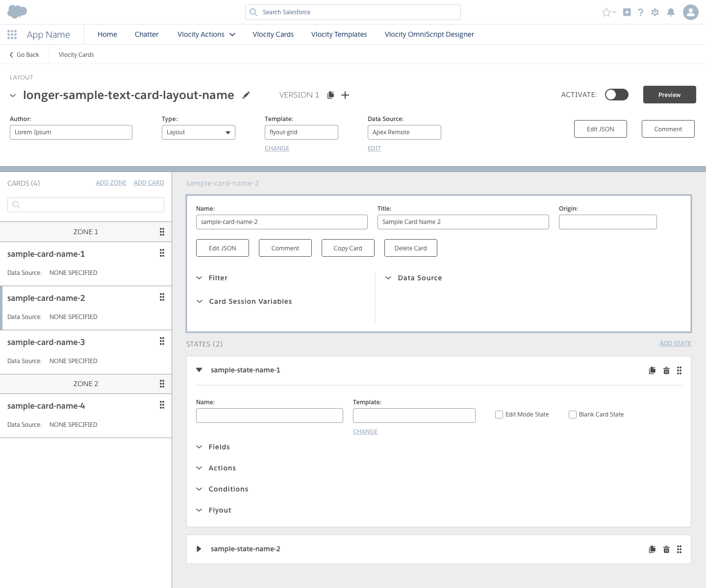
Task: Click the global Add plus icon
Action: 627,12
